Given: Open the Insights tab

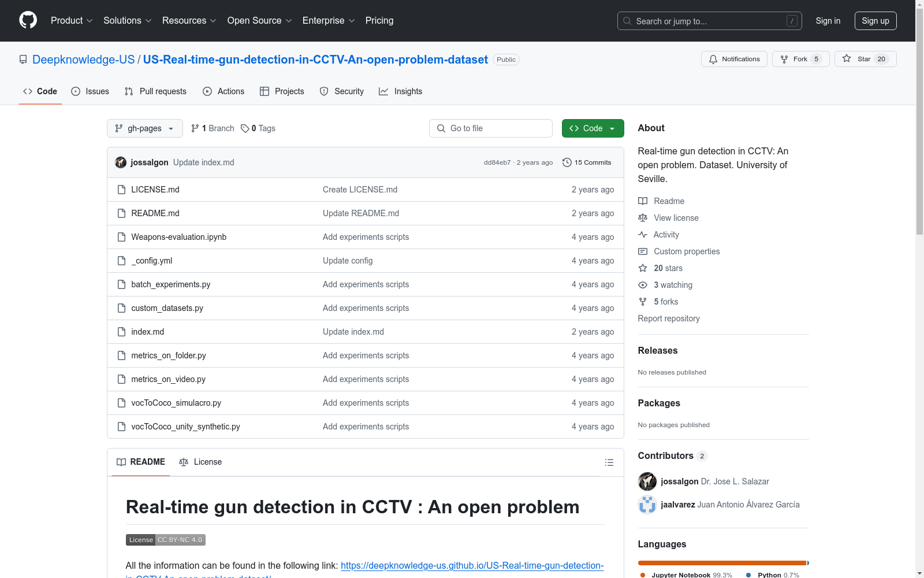Looking at the screenshot, I should pyautogui.click(x=401, y=91).
